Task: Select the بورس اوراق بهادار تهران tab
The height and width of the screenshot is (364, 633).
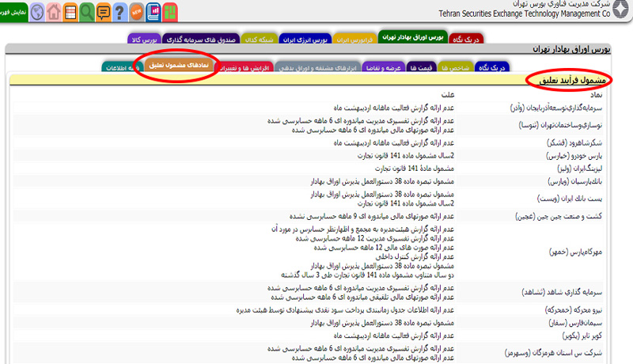Action: tap(412, 37)
